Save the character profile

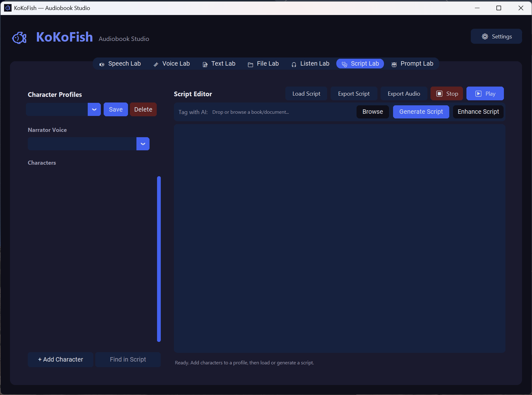pos(116,109)
